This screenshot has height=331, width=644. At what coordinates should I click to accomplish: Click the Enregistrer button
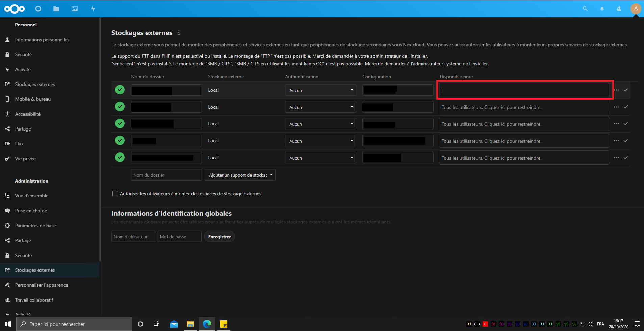coord(220,237)
